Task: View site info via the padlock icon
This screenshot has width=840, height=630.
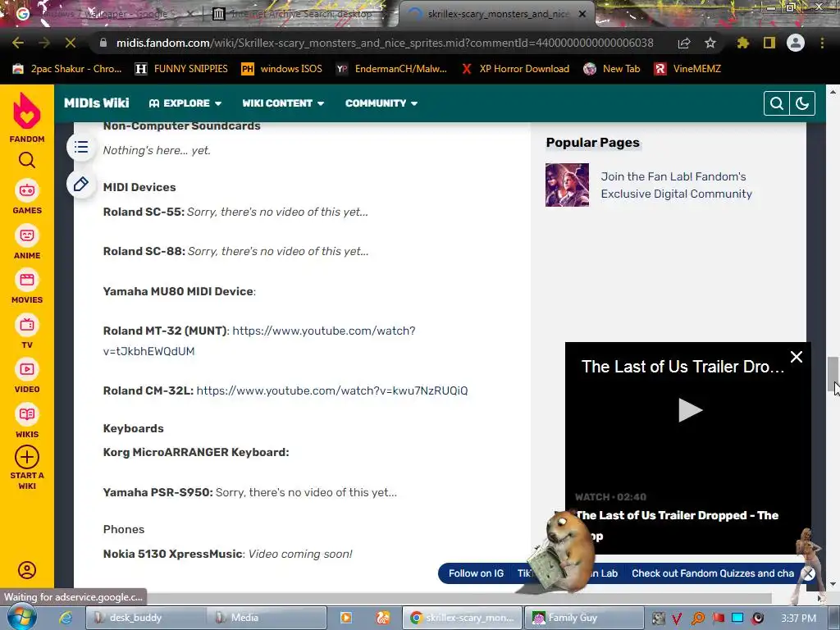Action: pos(103,43)
